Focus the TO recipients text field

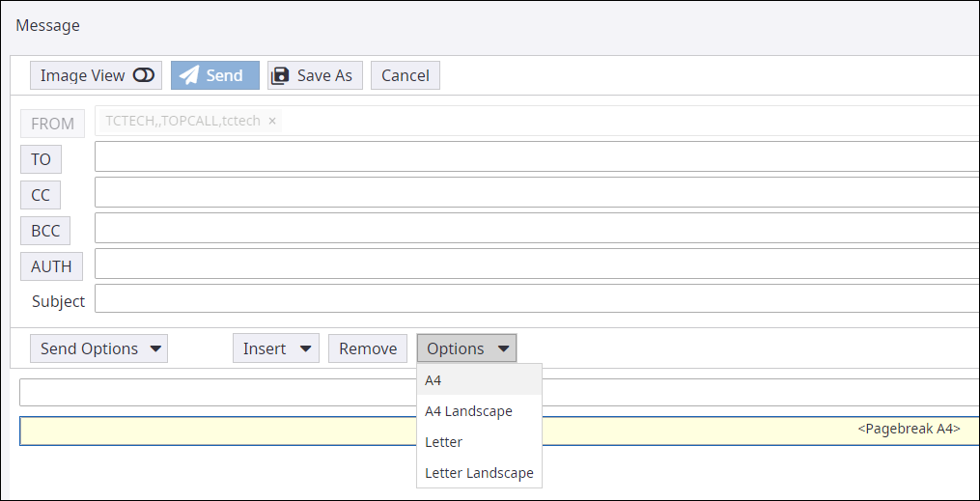pos(537,156)
